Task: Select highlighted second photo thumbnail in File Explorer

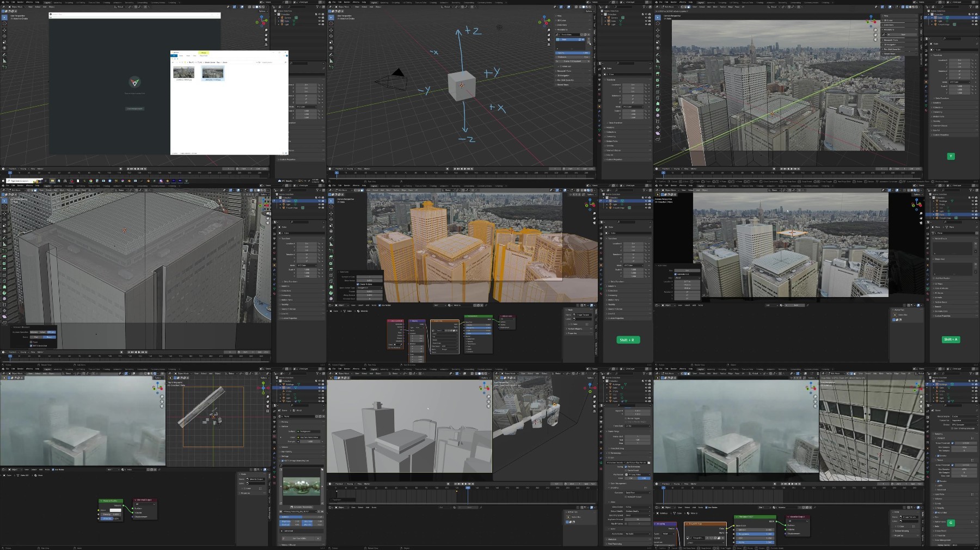Action: click(212, 73)
